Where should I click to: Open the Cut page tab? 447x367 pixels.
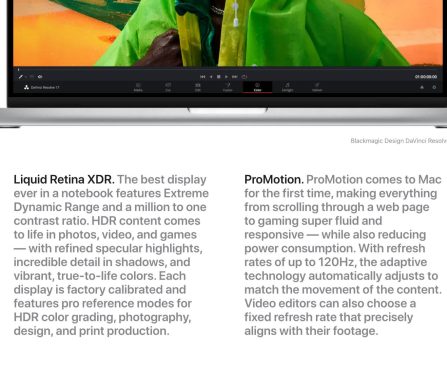(168, 87)
